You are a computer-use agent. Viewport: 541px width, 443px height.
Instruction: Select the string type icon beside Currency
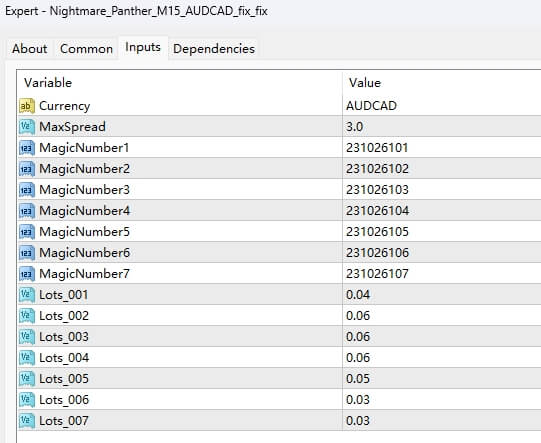(x=27, y=106)
